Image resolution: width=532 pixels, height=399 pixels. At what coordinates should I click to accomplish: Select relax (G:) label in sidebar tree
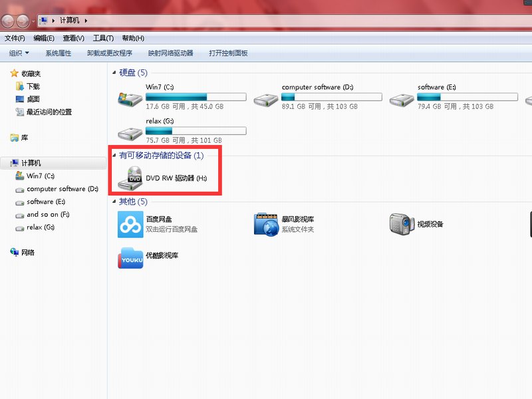click(41, 227)
